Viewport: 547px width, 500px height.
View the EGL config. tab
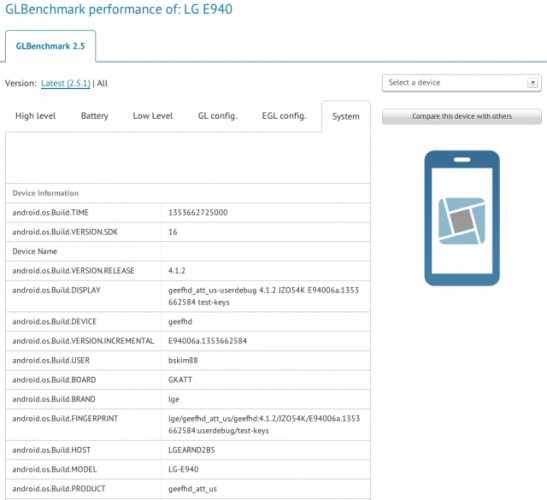(x=284, y=116)
